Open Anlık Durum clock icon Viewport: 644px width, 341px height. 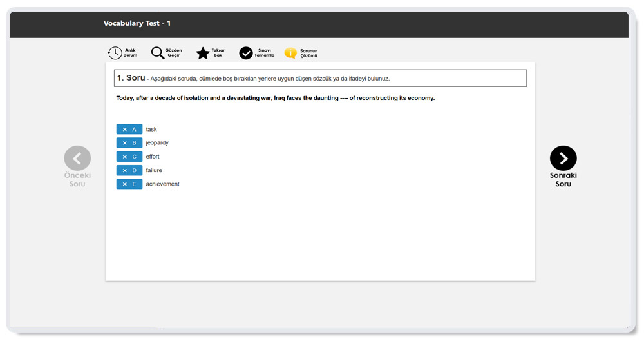coord(115,53)
